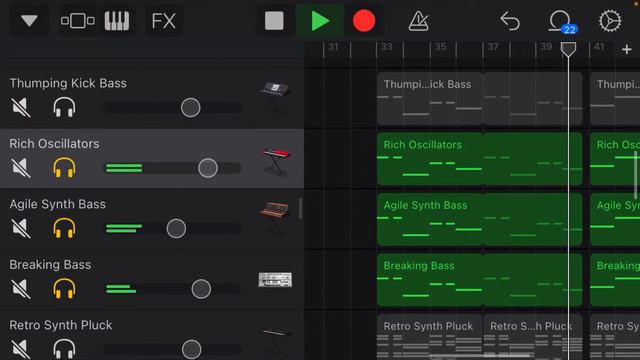Mute the Thumping Kick Bass track
This screenshot has width=640, height=360.
click(x=21, y=107)
